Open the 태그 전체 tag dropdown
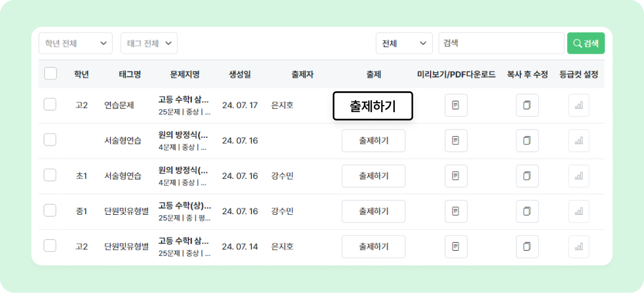The image size is (644, 293). click(149, 43)
